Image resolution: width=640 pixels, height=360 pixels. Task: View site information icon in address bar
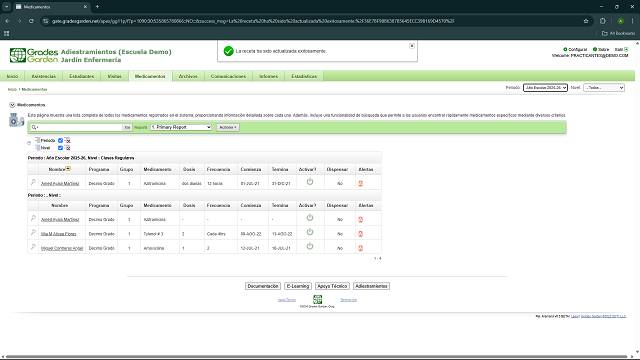pyautogui.click(x=46, y=21)
